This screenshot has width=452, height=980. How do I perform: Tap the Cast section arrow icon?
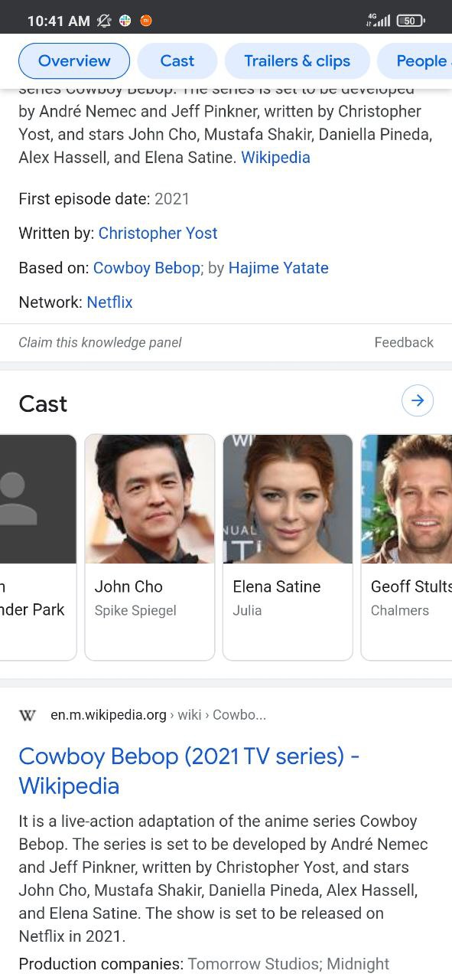[x=418, y=400]
